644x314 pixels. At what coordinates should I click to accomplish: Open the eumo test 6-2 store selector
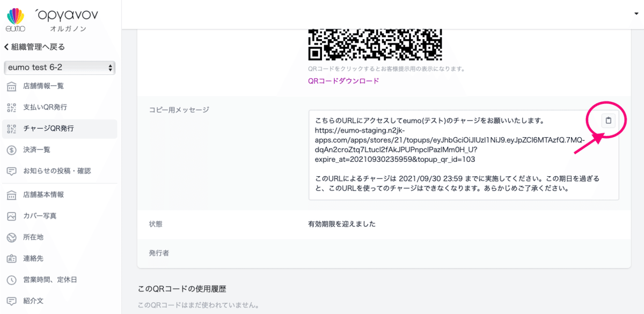click(60, 68)
